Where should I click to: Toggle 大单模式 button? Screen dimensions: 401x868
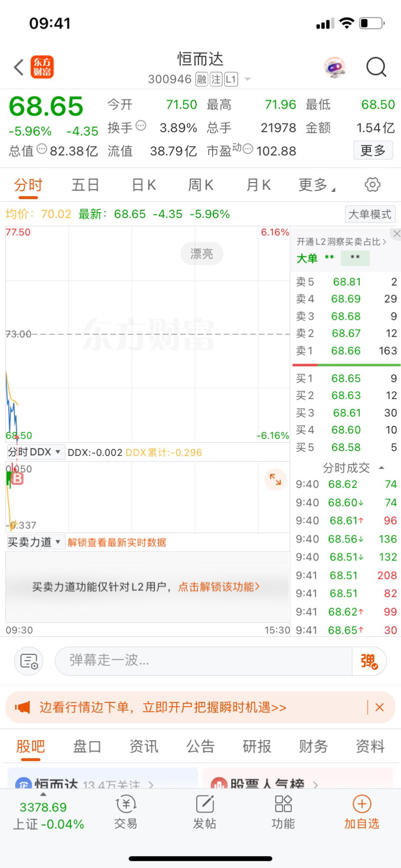[x=370, y=214]
